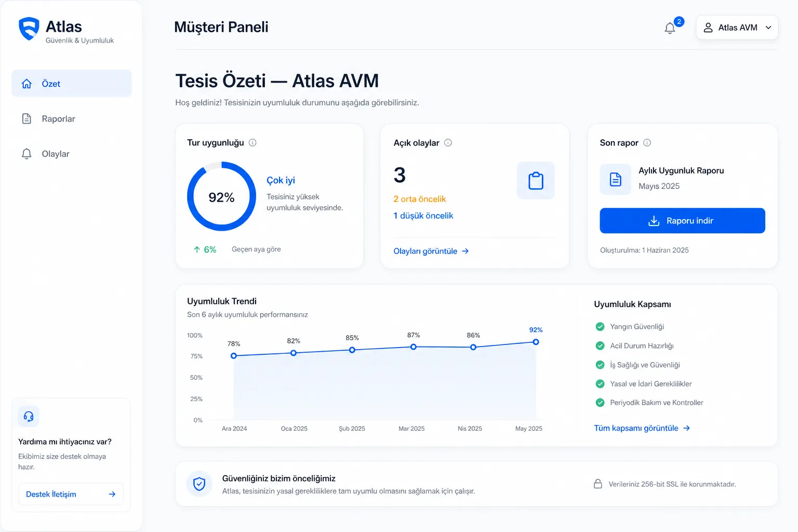This screenshot has width=798, height=532.
Task: Click the document icon for Aylık Uygunluk Raporu
Action: pyautogui.click(x=616, y=179)
